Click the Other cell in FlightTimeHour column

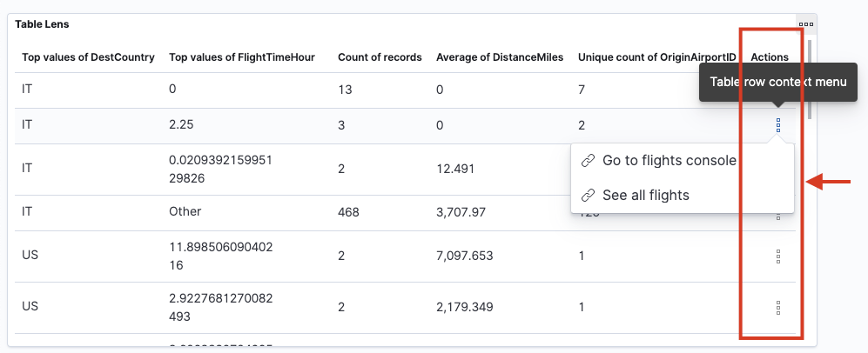click(185, 212)
